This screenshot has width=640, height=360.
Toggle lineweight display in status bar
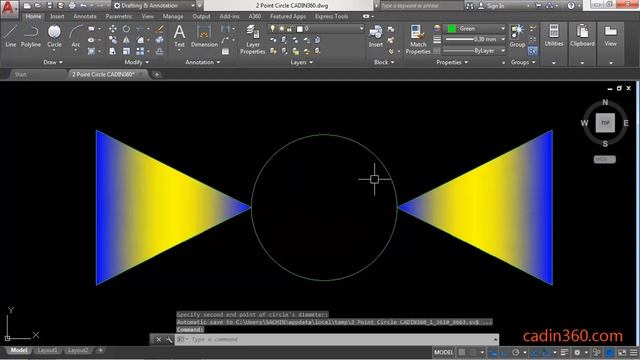click(564, 352)
